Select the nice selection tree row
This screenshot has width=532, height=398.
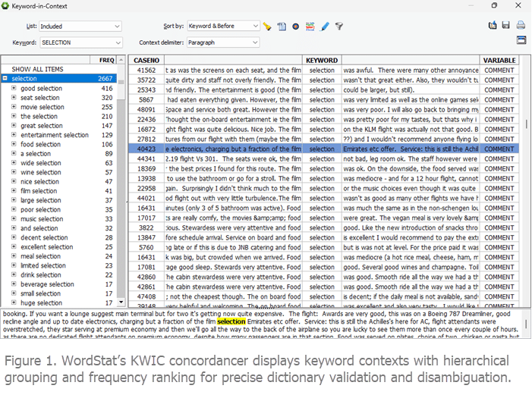pos(59,181)
